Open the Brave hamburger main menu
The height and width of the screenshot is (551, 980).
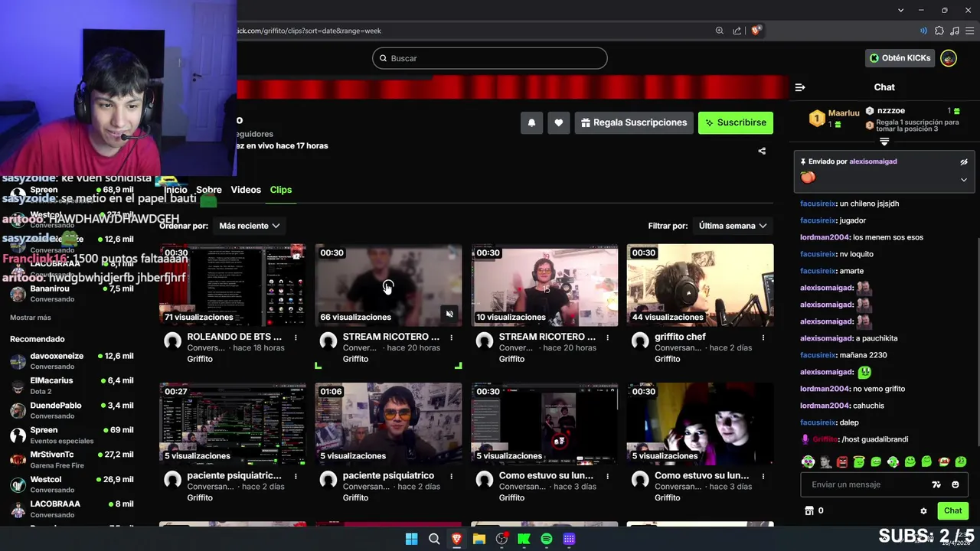(x=970, y=31)
